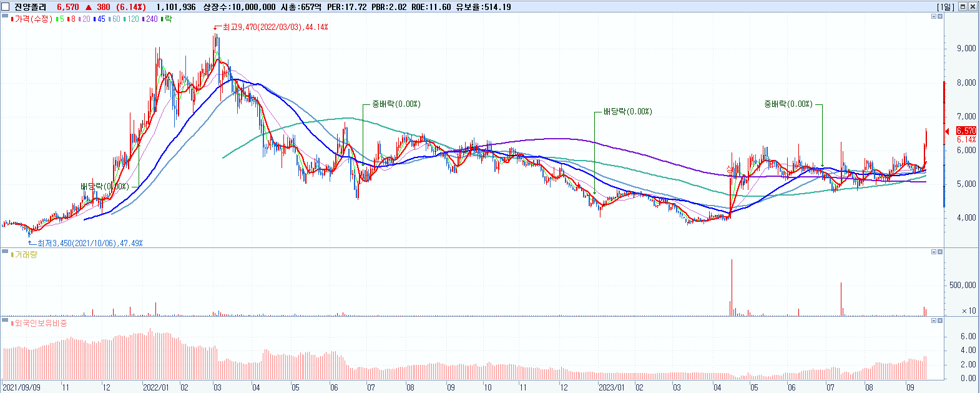Maximize the chart window
This screenshot has width=980, height=393.
(963, 7)
